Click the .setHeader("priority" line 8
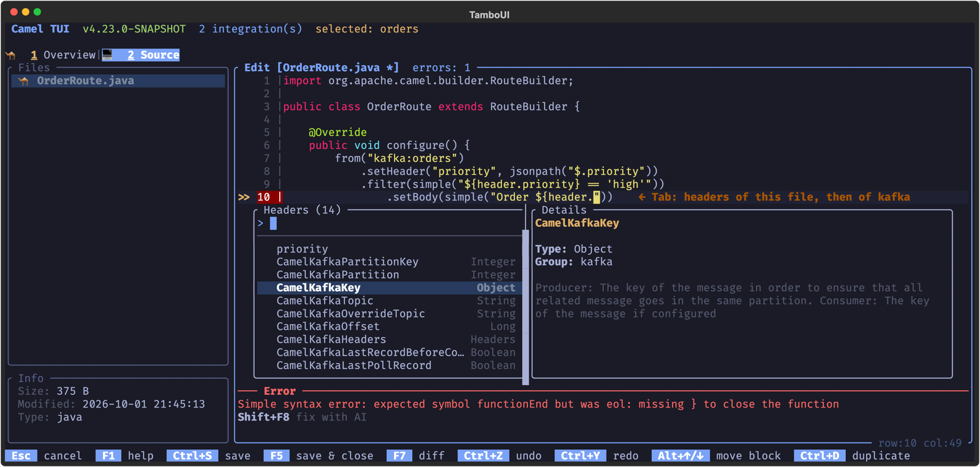The height and width of the screenshot is (467, 980). pyautogui.click(x=510, y=172)
